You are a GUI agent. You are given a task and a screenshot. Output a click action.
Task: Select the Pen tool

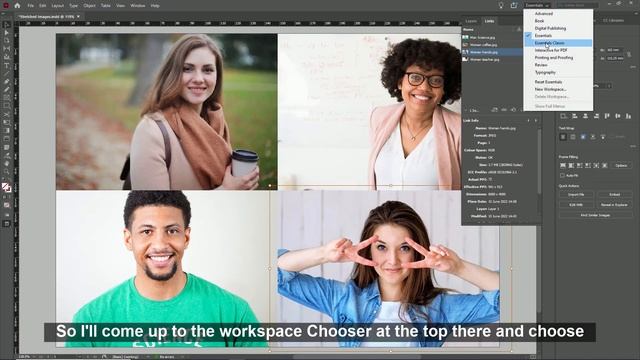[x=7, y=82]
